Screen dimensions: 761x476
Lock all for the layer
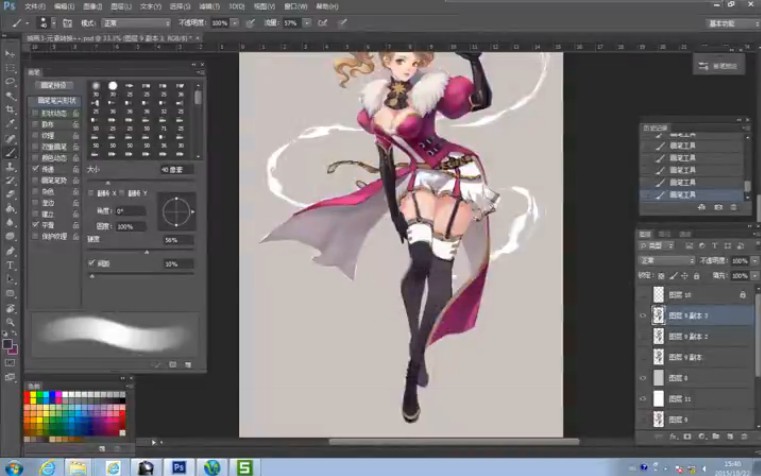click(x=696, y=276)
